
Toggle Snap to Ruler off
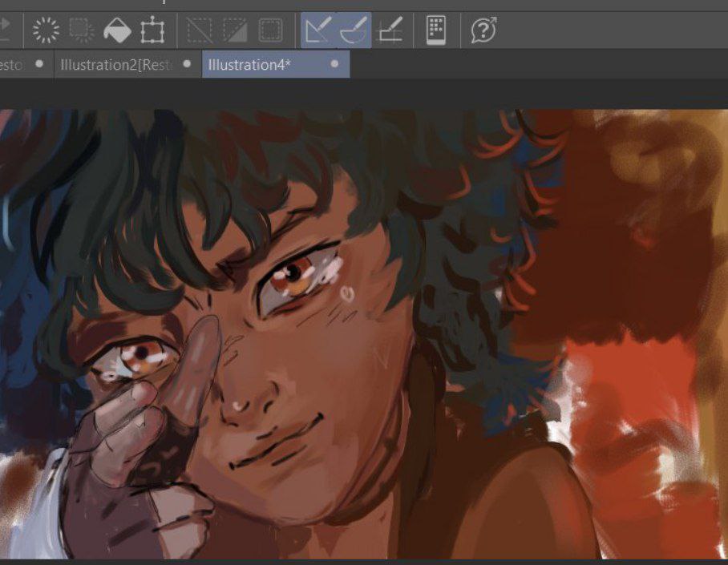[317, 31]
